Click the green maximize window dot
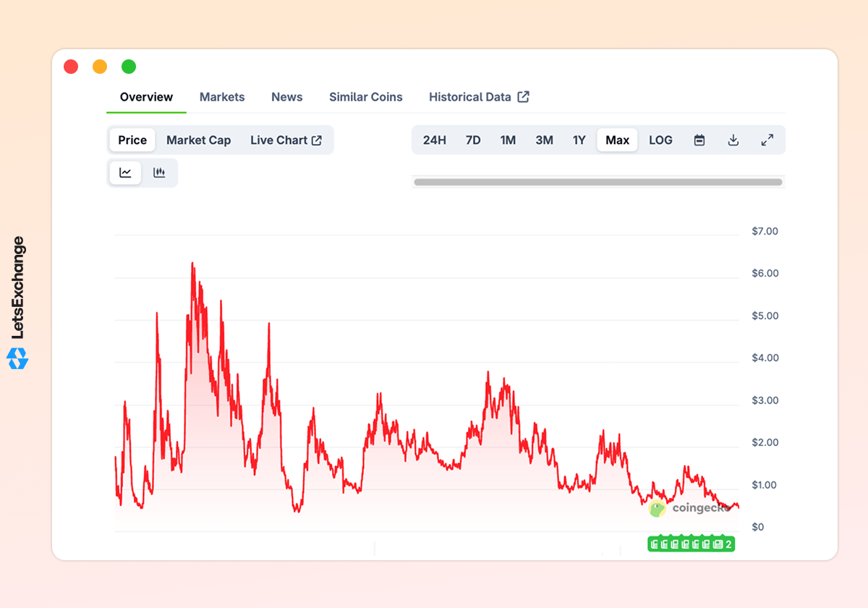868x608 pixels. click(129, 67)
